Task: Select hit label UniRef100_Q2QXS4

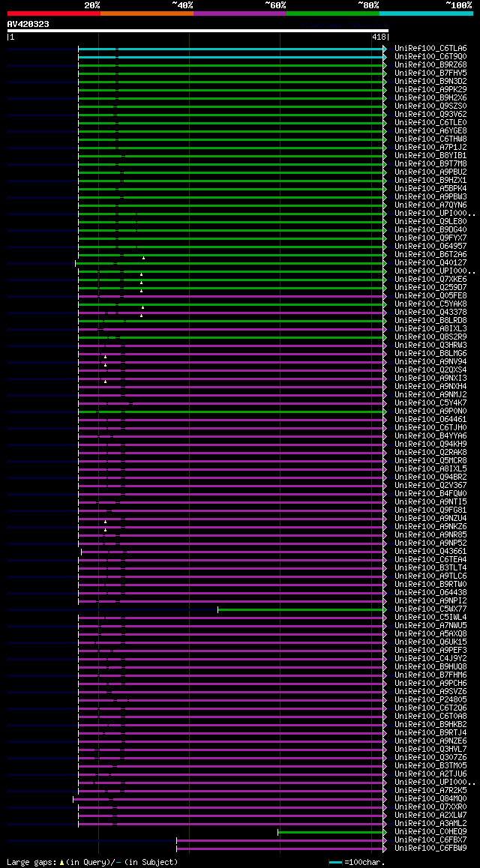Action: pos(430,370)
